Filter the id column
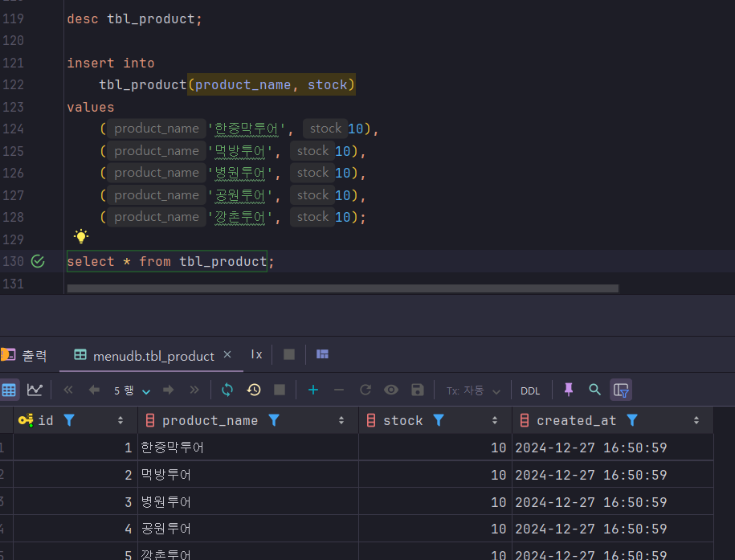The height and width of the screenshot is (560, 735). click(x=69, y=420)
